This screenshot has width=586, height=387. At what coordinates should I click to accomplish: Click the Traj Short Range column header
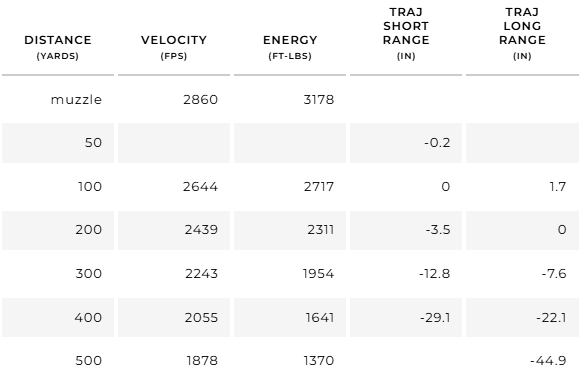pyautogui.click(x=406, y=34)
